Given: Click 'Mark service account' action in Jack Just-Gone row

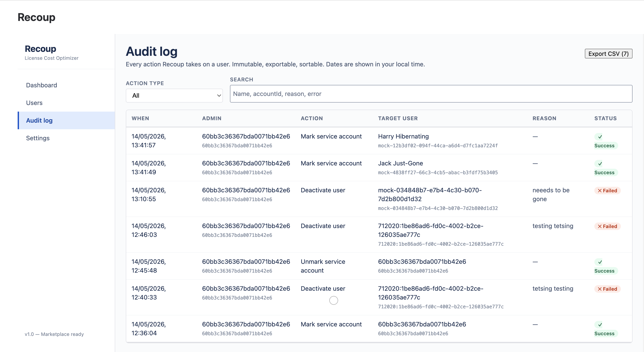Looking at the screenshot, I should pyautogui.click(x=331, y=163).
